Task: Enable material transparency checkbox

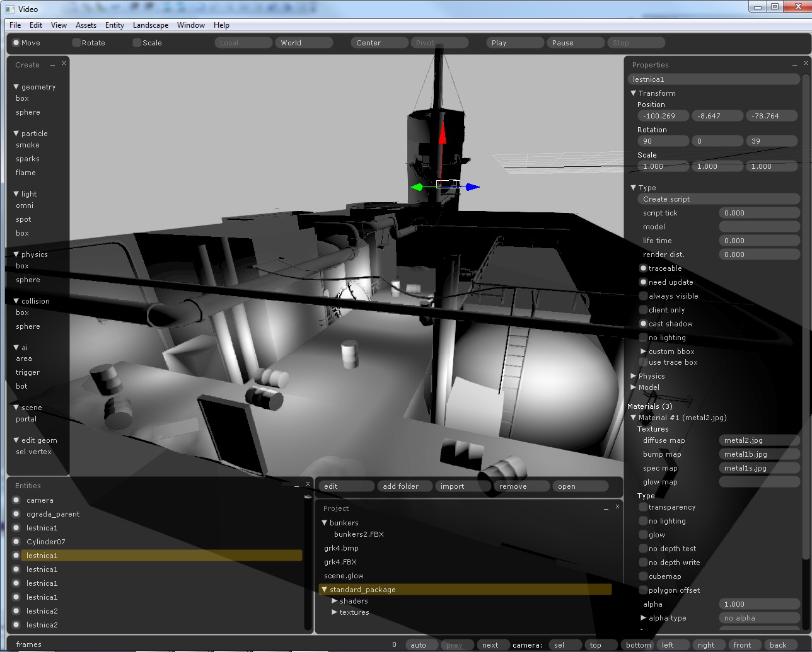Action: (x=643, y=507)
